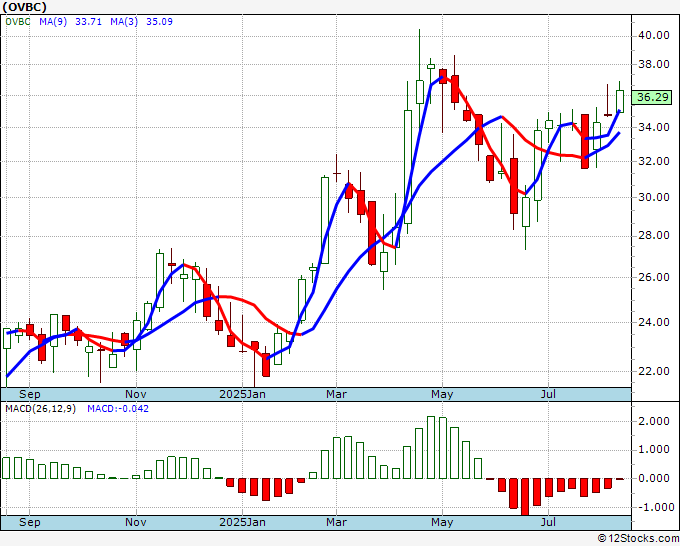Click the 26.00 price axis label
This screenshot has height=546, width=680.
click(654, 277)
